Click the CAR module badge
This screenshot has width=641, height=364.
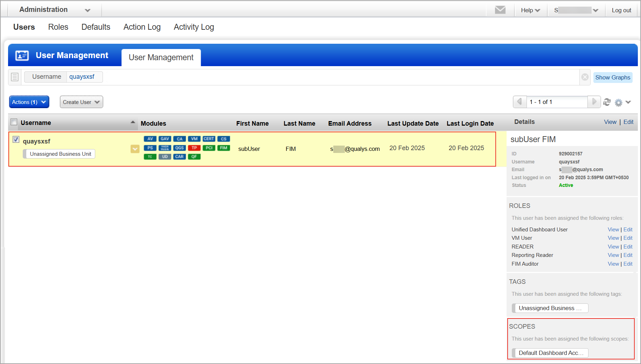coord(179,156)
